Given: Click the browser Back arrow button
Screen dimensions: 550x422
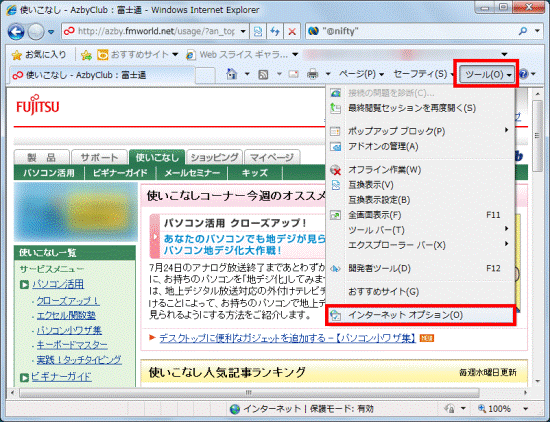Looking at the screenshot, I should [16, 32].
